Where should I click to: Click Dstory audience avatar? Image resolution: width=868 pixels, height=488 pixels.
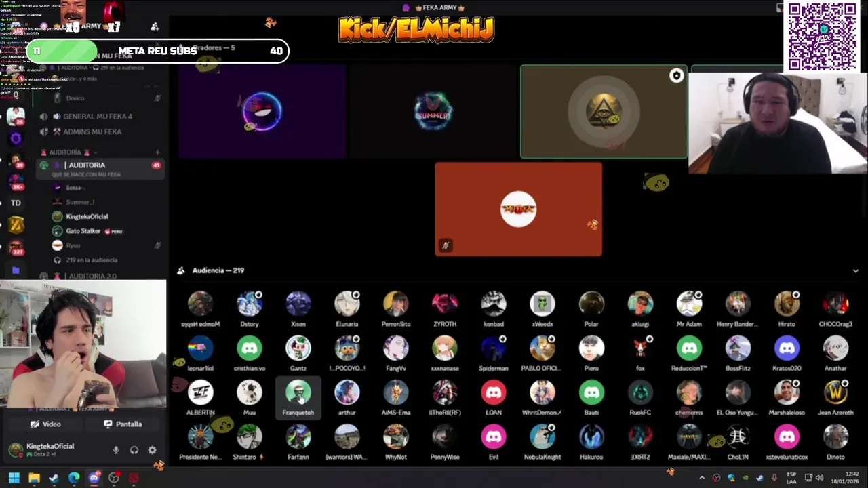point(250,304)
